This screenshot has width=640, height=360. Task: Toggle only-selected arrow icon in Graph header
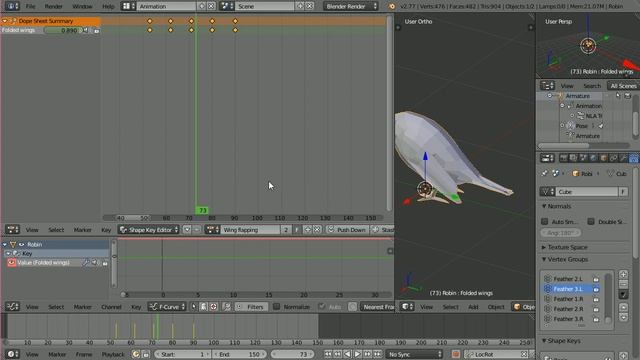[193, 307]
